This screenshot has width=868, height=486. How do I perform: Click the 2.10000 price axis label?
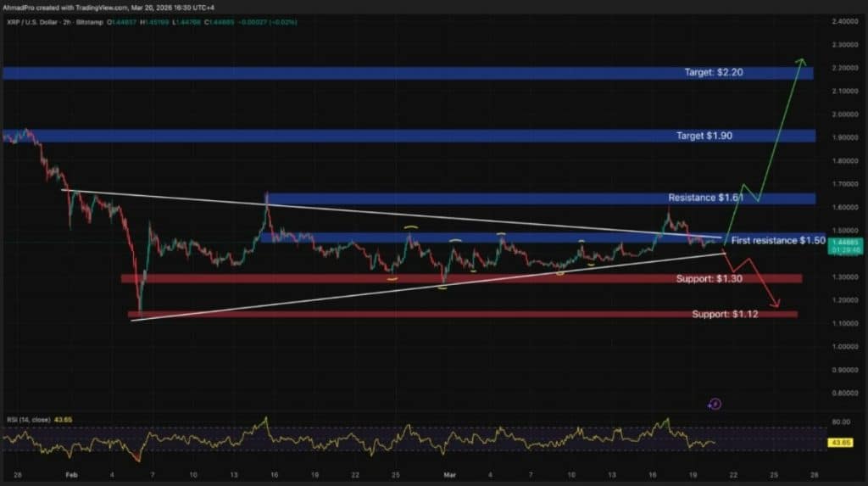pos(844,91)
